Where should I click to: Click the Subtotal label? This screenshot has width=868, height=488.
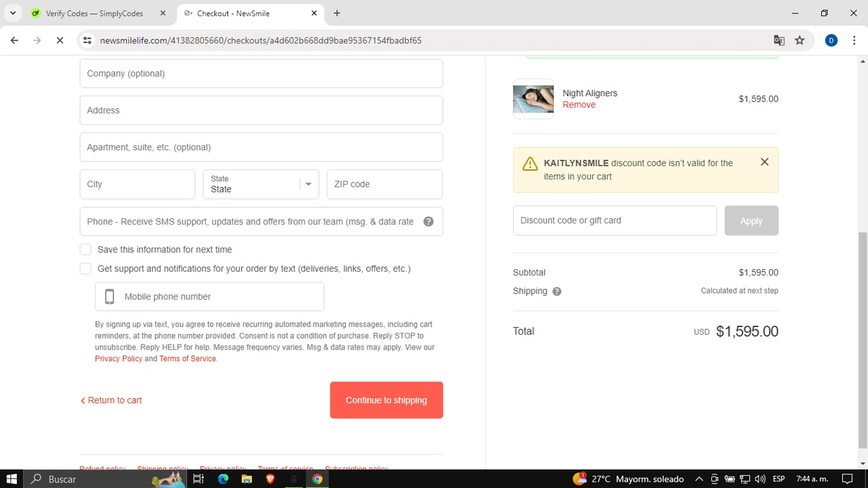[x=529, y=273]
